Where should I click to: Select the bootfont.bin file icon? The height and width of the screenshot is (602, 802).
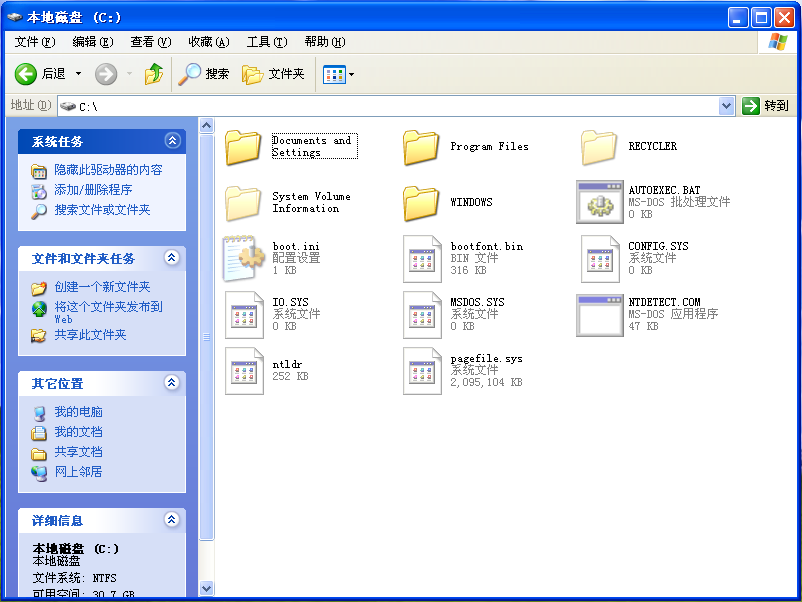pyautogui.click(x=422, y=259)
